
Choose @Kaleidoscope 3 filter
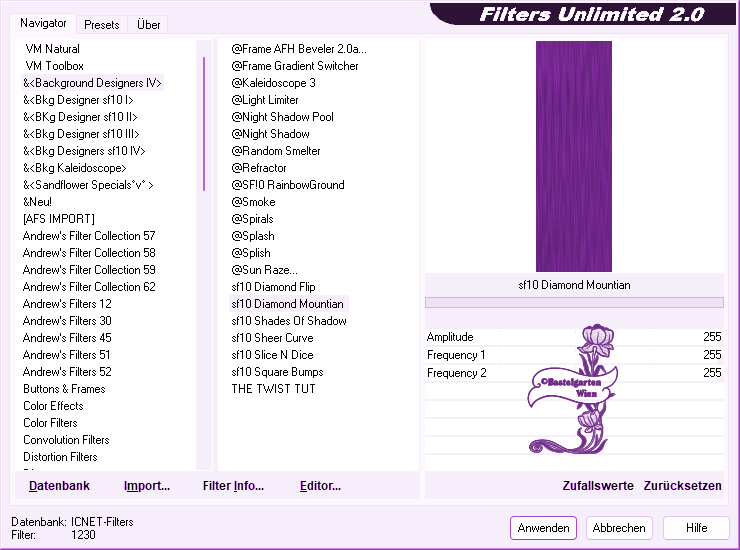273,83
